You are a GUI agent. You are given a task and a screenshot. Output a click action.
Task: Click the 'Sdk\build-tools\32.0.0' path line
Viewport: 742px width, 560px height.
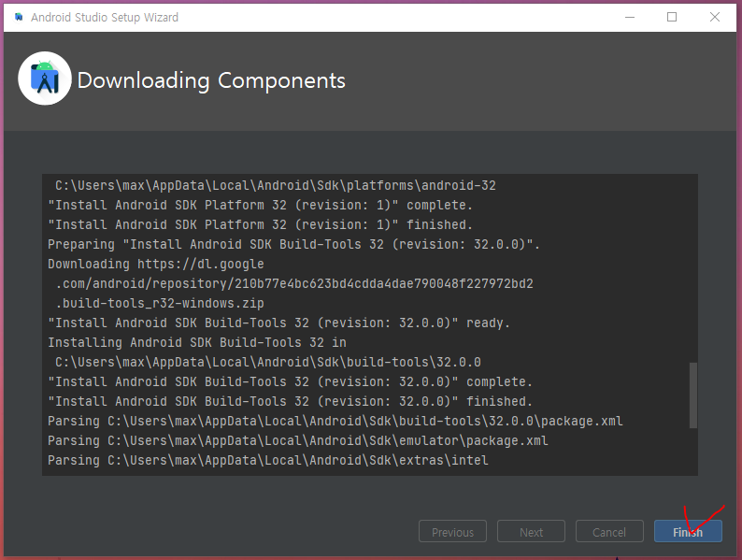[x=268, y=362]
